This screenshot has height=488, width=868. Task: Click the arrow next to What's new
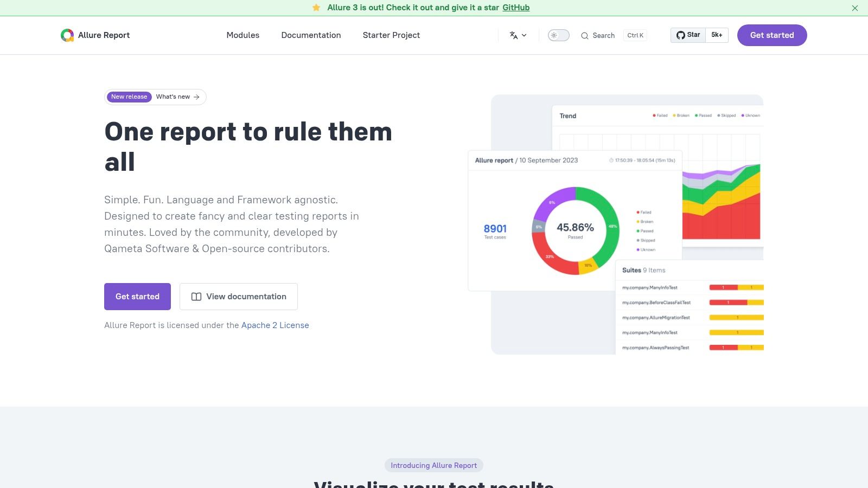tap(196, 97)
